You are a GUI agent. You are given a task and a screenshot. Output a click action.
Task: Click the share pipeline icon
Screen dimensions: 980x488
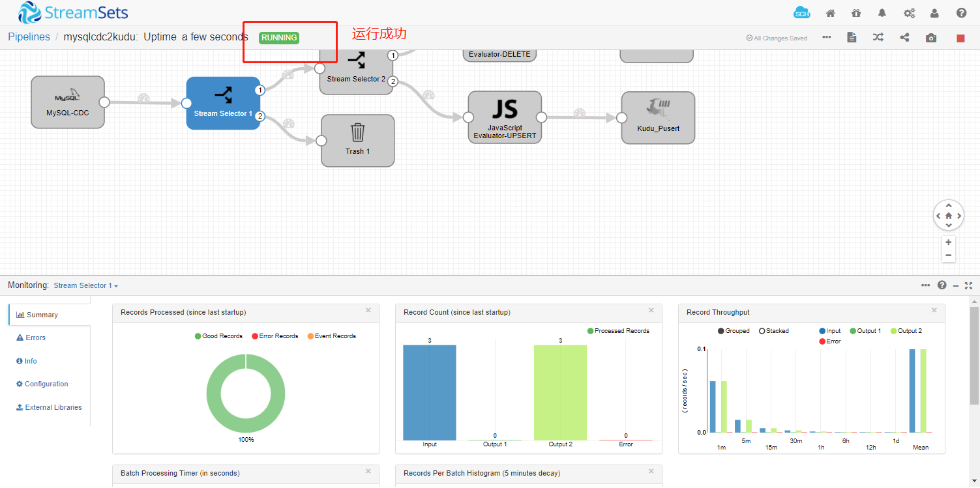click(x=904, y=37)
